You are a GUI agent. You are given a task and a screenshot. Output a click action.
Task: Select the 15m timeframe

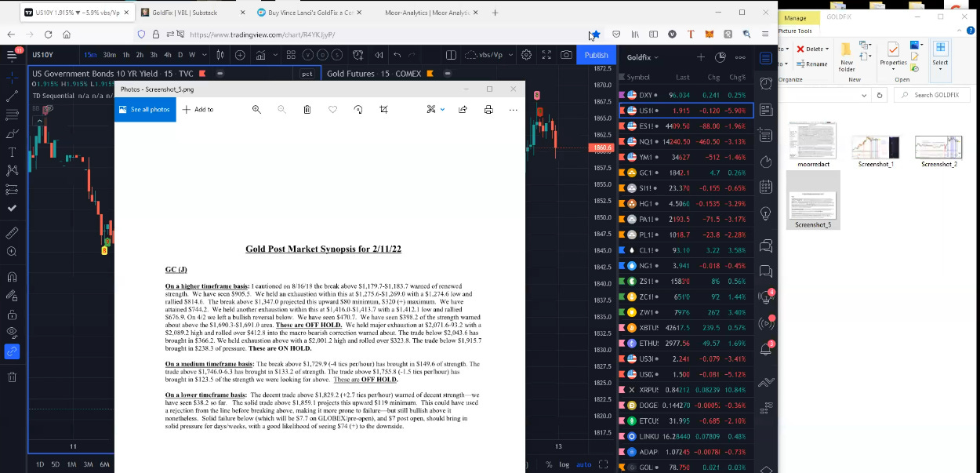(90, 55)
